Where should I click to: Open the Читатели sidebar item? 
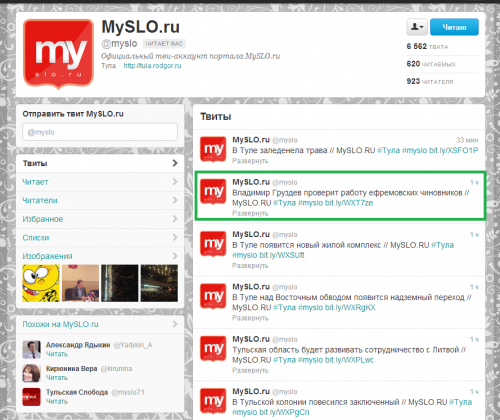coord(100,200)
